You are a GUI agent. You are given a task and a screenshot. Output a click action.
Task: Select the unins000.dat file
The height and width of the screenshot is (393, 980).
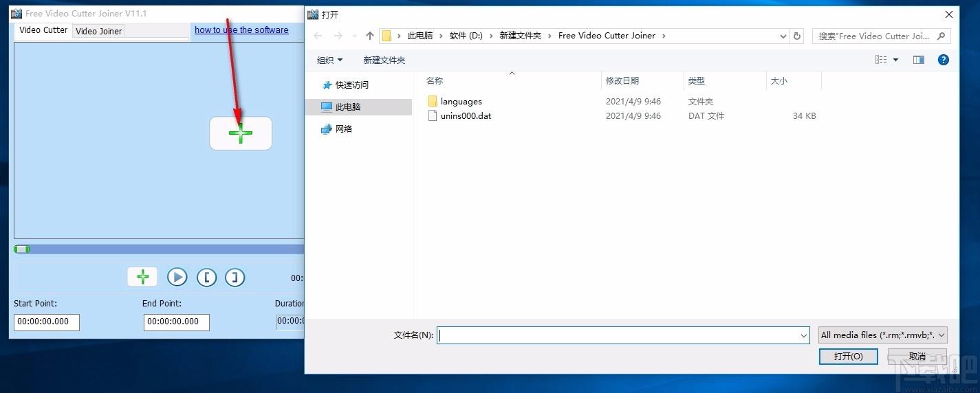466,116
